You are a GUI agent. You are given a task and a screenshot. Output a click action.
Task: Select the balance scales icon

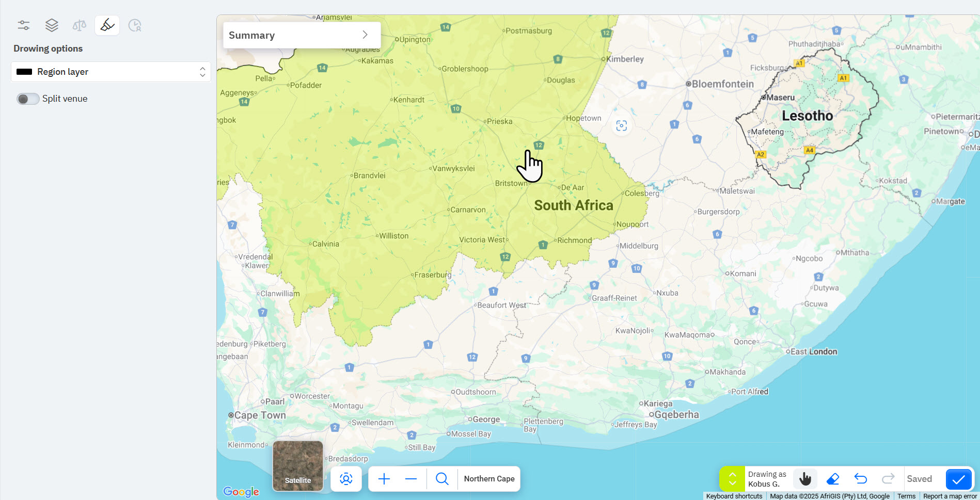(x=80, y=25)
